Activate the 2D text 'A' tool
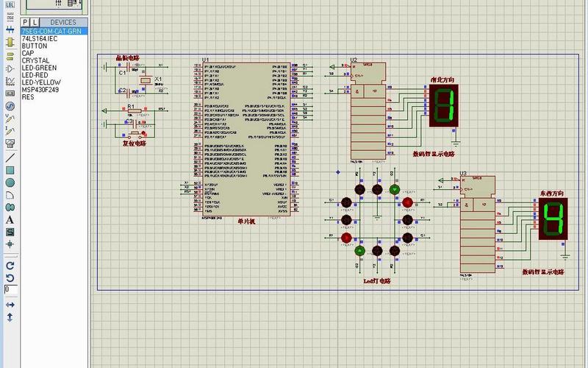 [x=10, y=219]
